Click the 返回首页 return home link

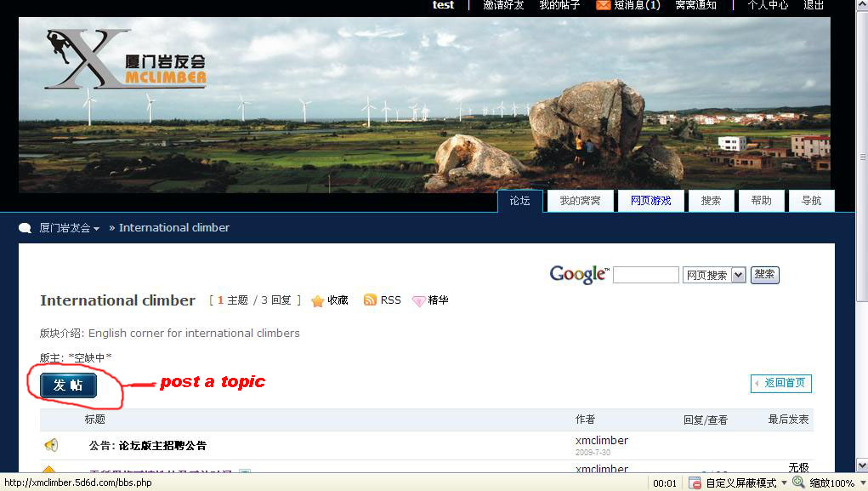click(781, 383)
